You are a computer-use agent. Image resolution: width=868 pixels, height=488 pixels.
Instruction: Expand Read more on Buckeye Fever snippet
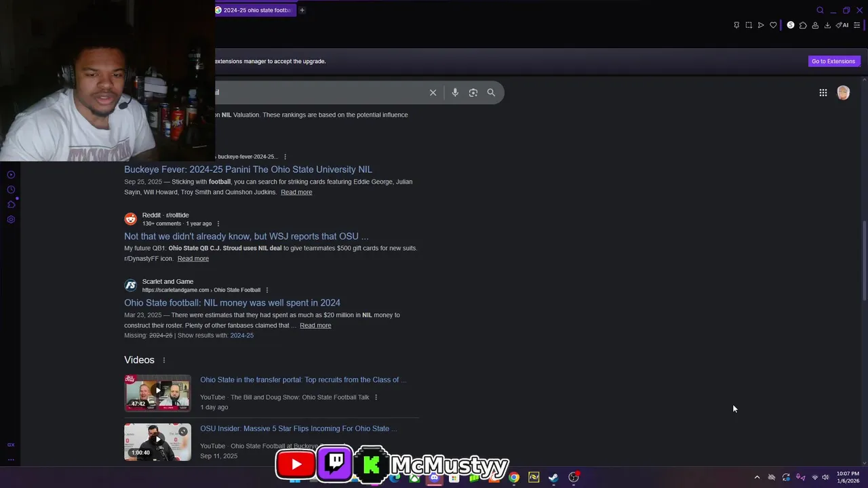(x=296, y=192)
